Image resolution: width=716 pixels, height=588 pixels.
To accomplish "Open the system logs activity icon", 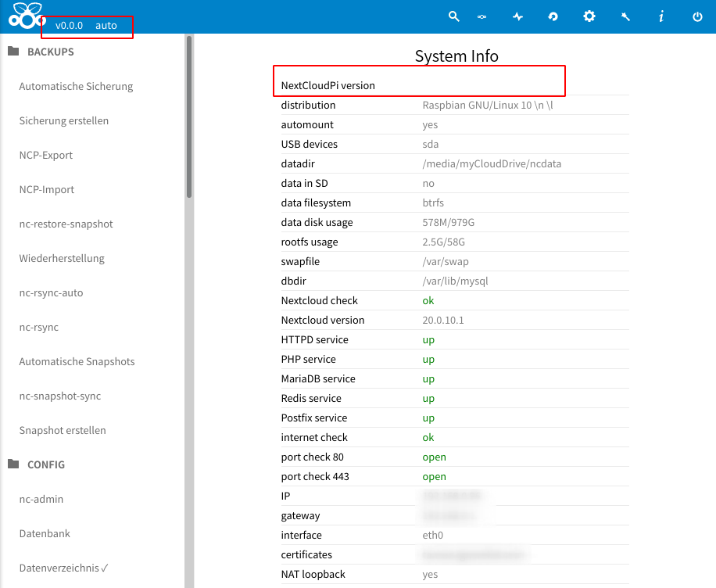I will tap(517, 16).
